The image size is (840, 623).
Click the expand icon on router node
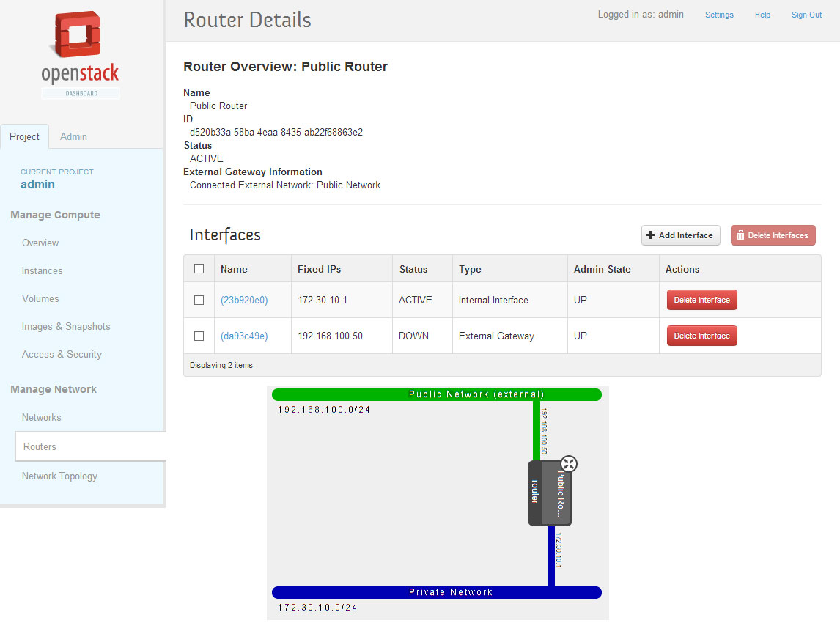[x=569, y=463]
